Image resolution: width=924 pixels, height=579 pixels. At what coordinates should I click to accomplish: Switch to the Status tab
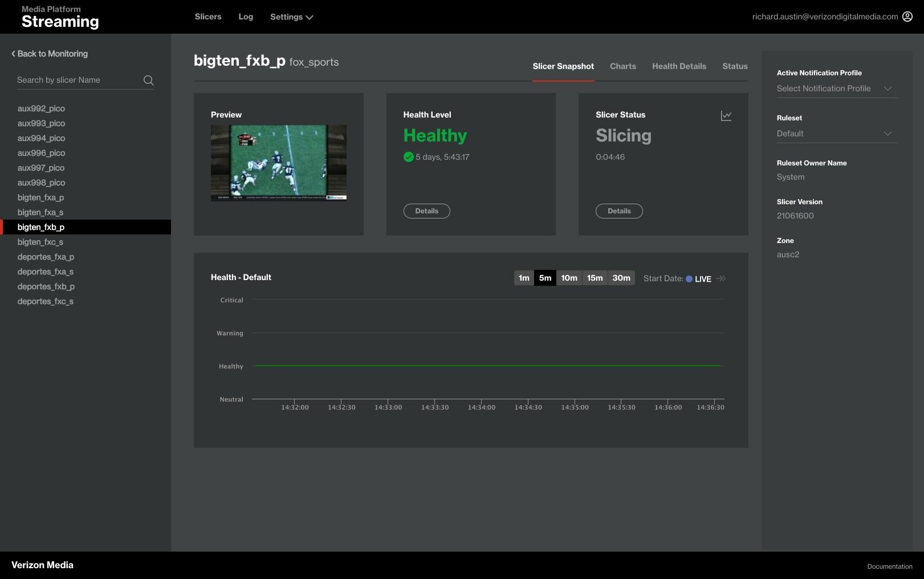(735, 66)
